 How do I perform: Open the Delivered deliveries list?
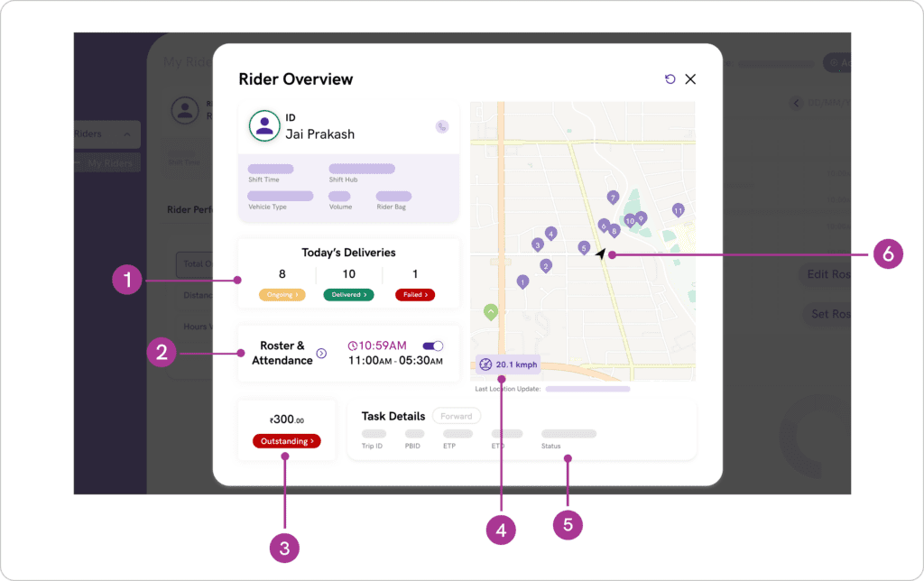point(349,295)
